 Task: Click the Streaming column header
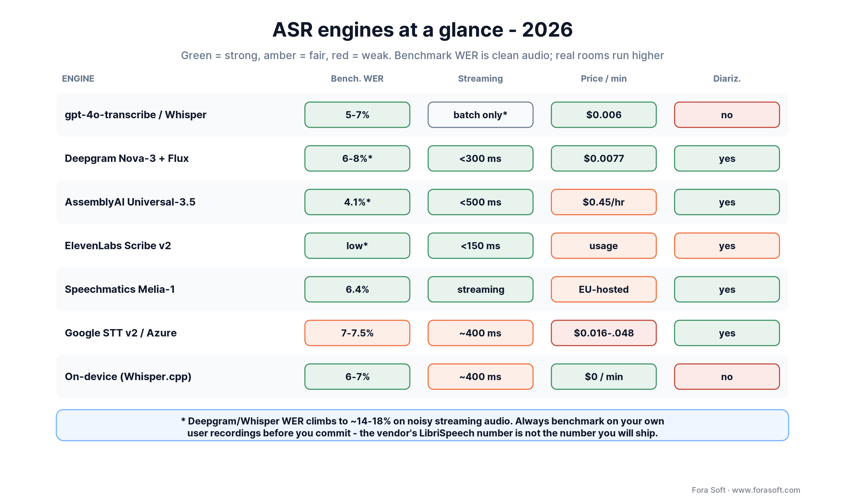coord(480,78)
